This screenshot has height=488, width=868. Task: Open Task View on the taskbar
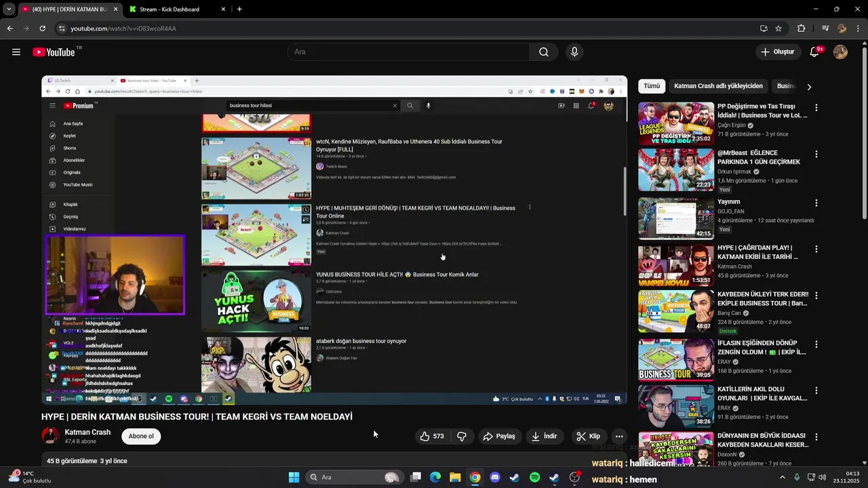416,477
